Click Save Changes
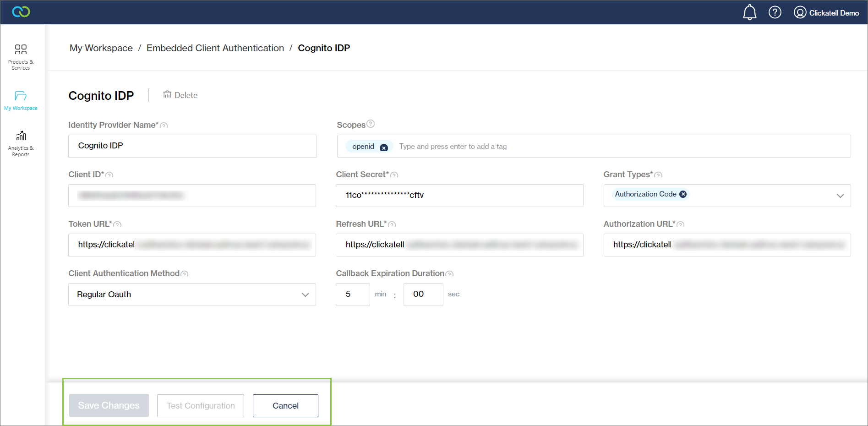Screen dimensions: 868x426 tap(109, 405)
